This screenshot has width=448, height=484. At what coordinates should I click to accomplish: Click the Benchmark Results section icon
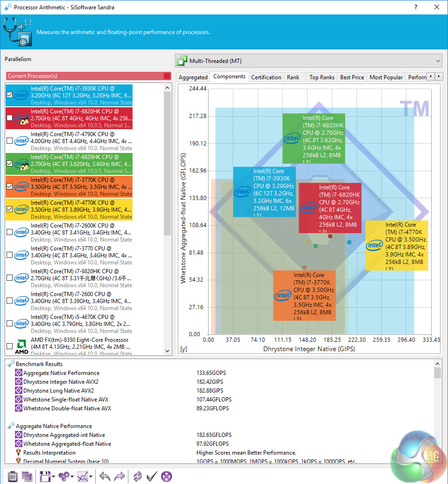pyautogui.click(x=11, y=364)
